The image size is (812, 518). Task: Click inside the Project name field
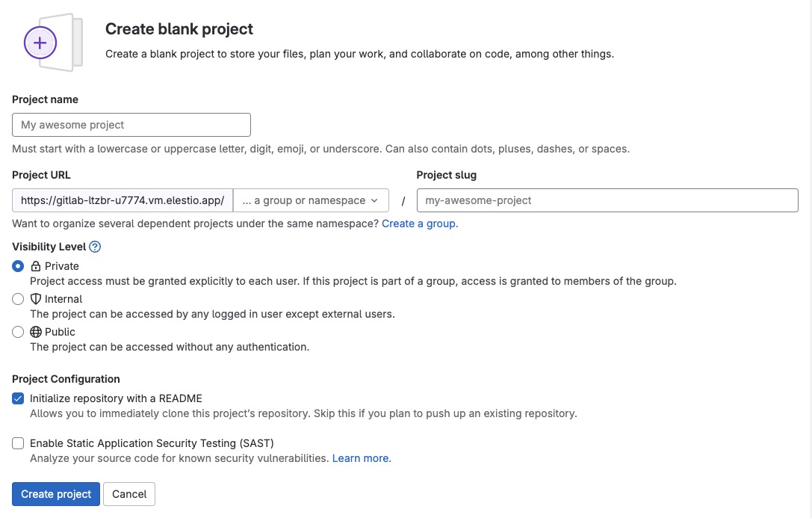pyautogui.click(x=131, y=124)
